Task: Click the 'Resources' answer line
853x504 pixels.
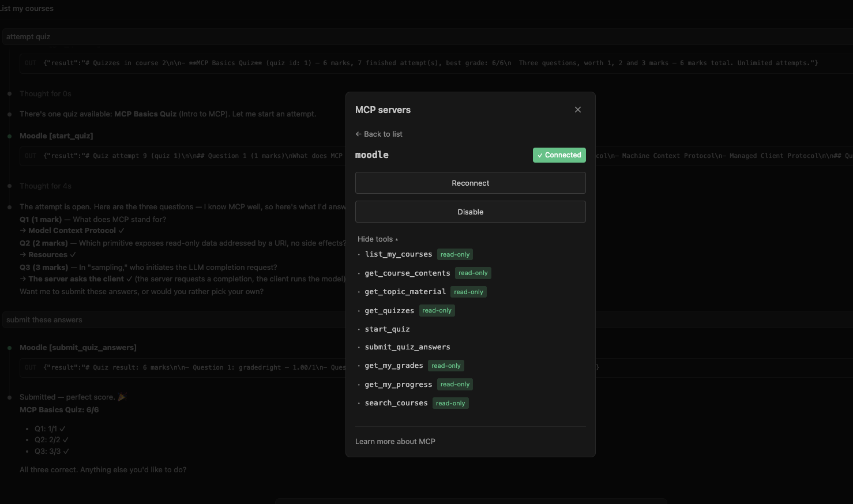Action: pyautogui.click(x=48, y=254)
